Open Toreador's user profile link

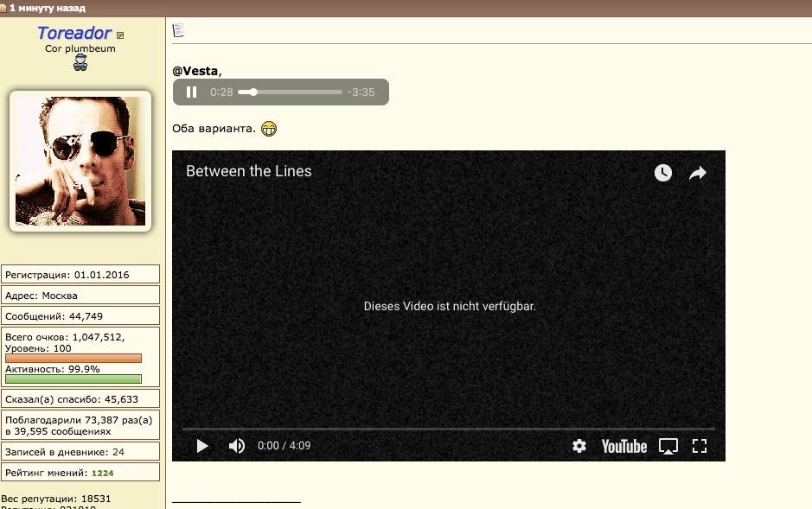point(74,33)
